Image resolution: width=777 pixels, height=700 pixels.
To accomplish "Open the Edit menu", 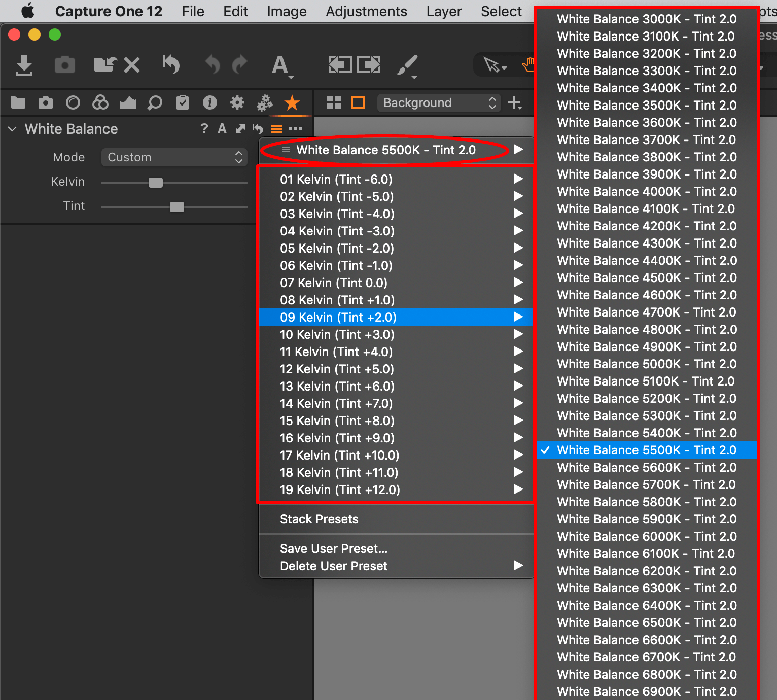I will click(x=235, y=11).
